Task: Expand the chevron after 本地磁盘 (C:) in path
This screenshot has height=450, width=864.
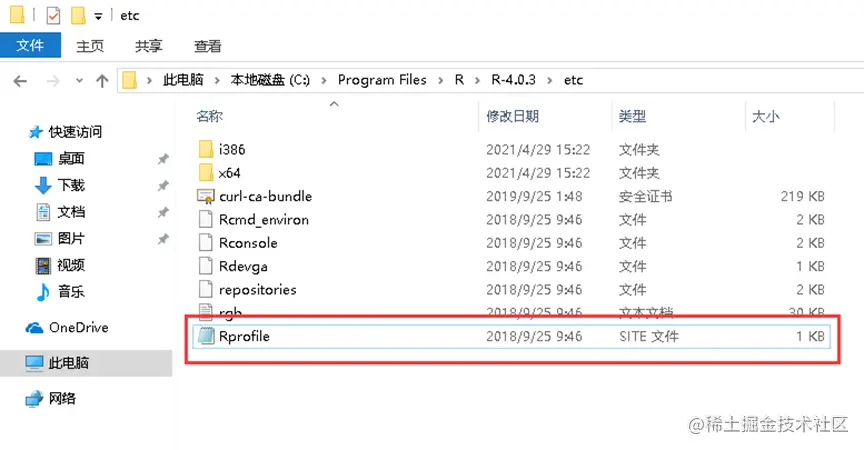Action: coord(323,80)
